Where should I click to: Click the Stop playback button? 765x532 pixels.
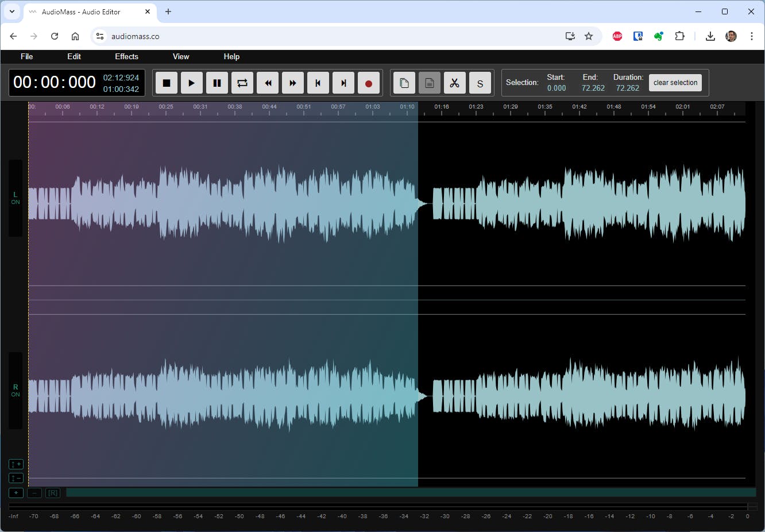point(167,83)
